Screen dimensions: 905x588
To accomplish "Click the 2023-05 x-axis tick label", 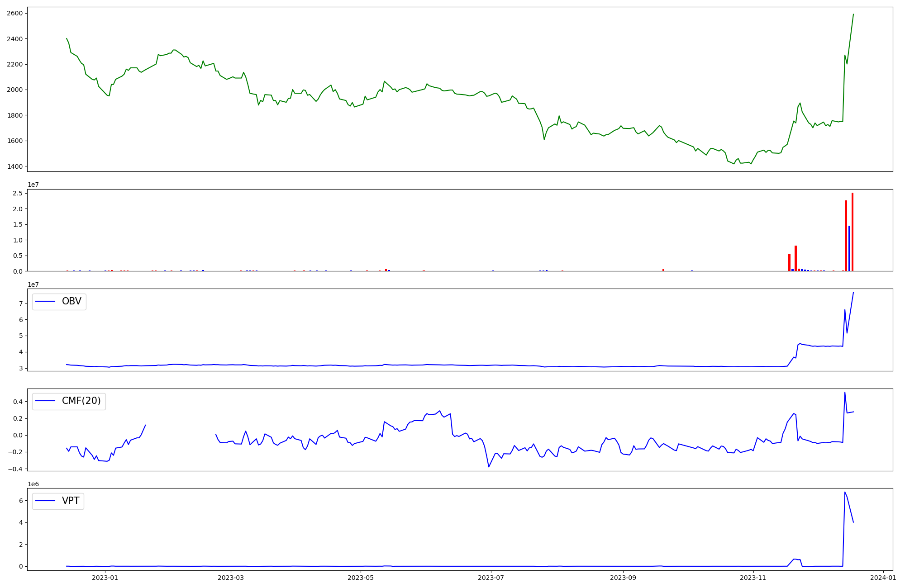I will [361, 578].
